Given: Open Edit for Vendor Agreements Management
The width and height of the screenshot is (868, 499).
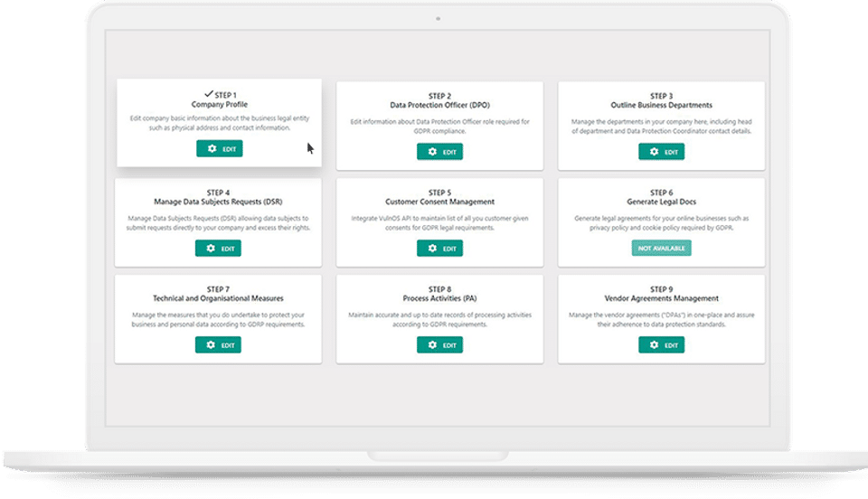Looking at the screenshot, I should tap(661, 344).
